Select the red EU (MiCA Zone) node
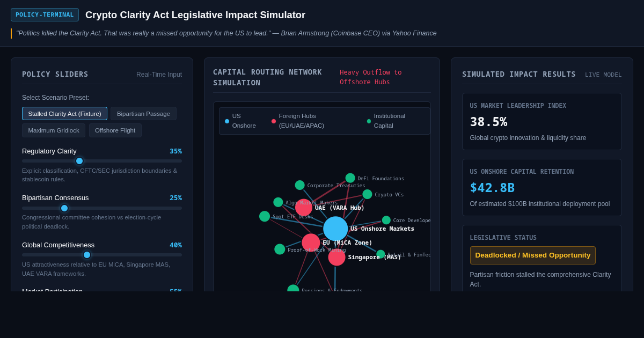Image resolution: width=644 pixels, height=338 pixels. (x=311, y=243)
